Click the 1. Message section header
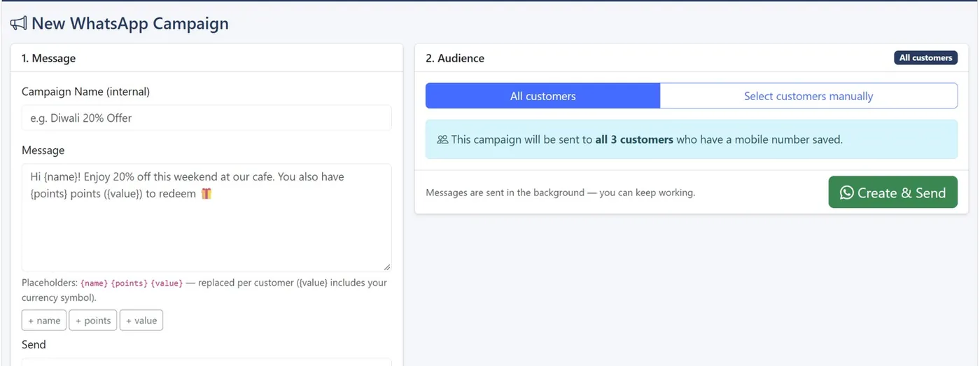 tap(48, 58)
